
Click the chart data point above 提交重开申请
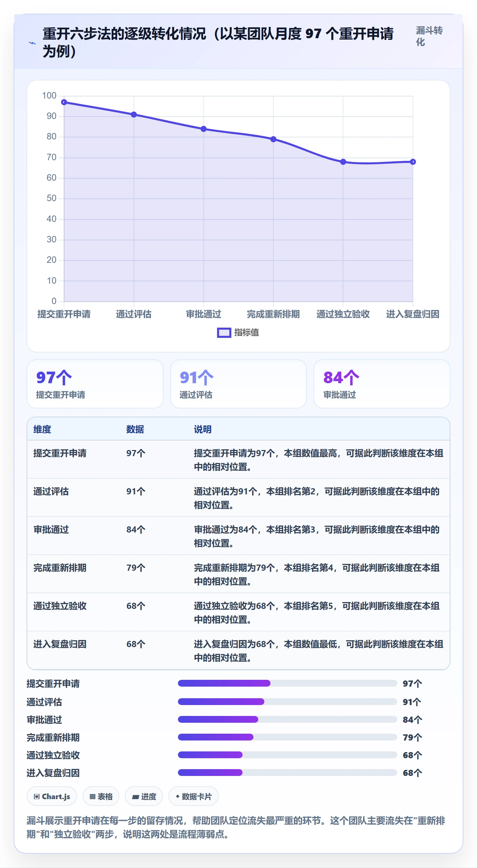(x=64, y=102)
